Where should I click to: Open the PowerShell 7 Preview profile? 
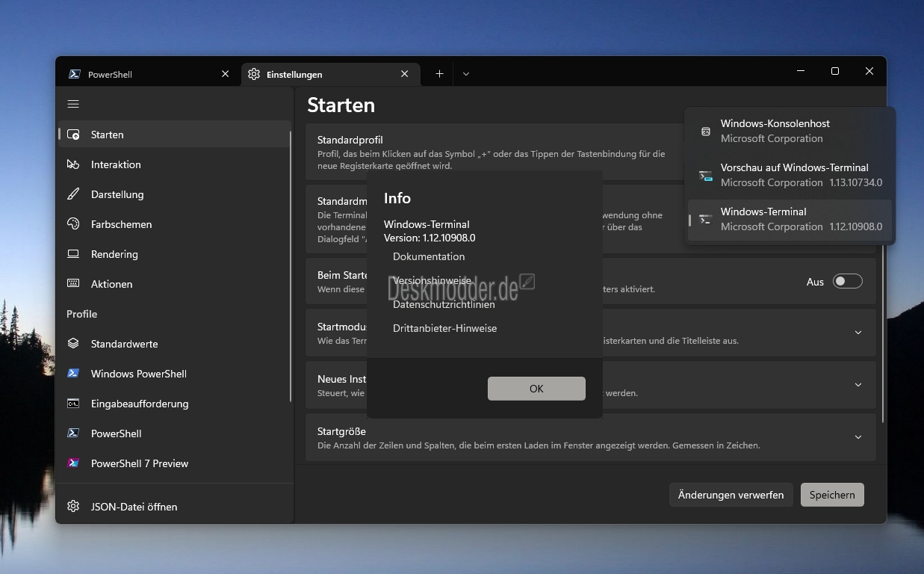[174, 463]
